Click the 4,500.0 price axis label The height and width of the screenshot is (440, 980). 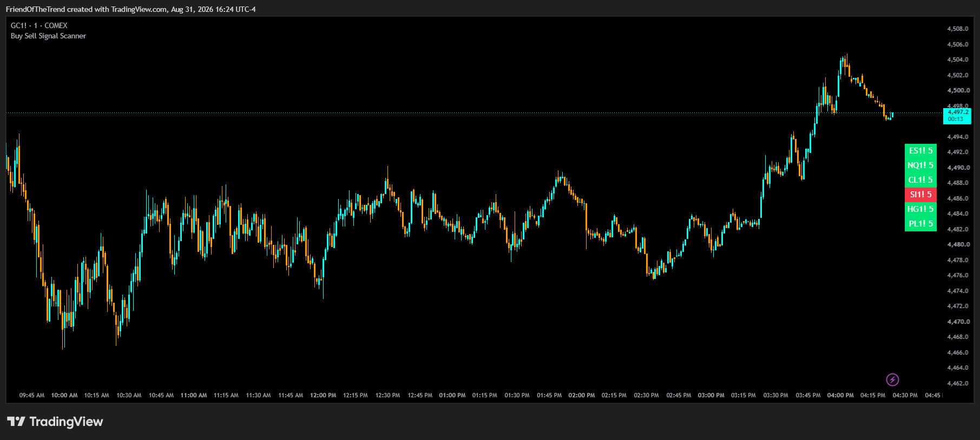click(958, 90)
